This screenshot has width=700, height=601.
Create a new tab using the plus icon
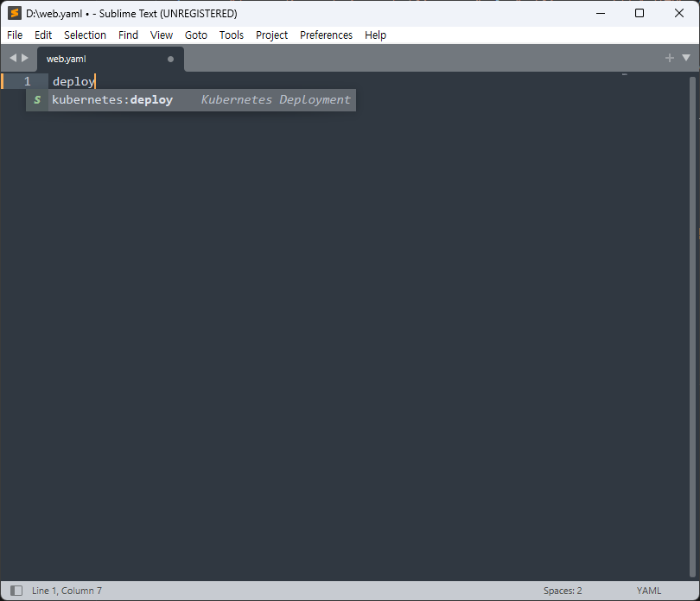click(x=669, y=58)
